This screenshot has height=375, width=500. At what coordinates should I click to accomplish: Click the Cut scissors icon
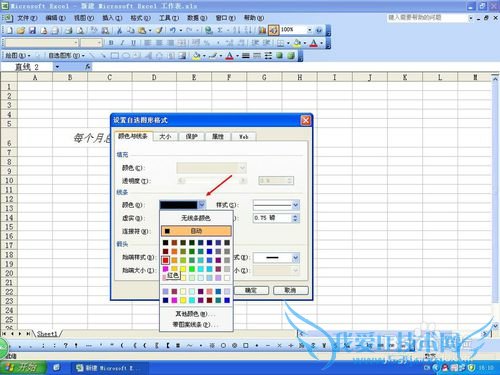119,30
